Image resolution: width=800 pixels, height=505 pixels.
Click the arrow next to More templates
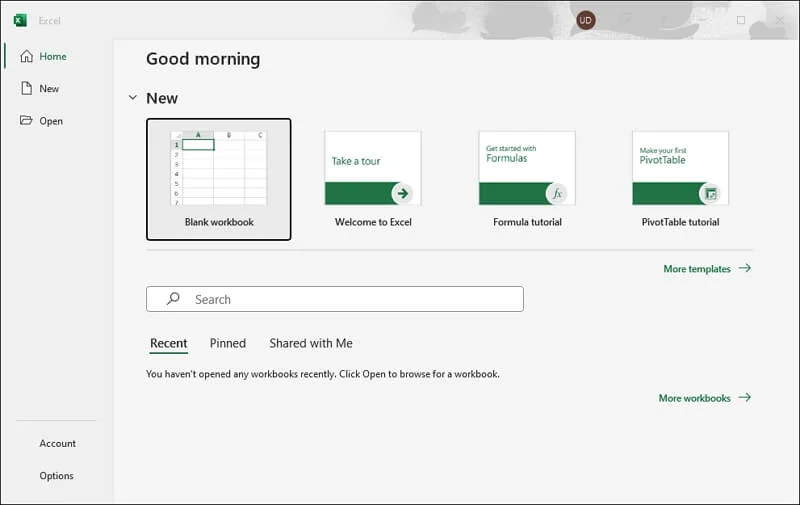click(745, 268)
